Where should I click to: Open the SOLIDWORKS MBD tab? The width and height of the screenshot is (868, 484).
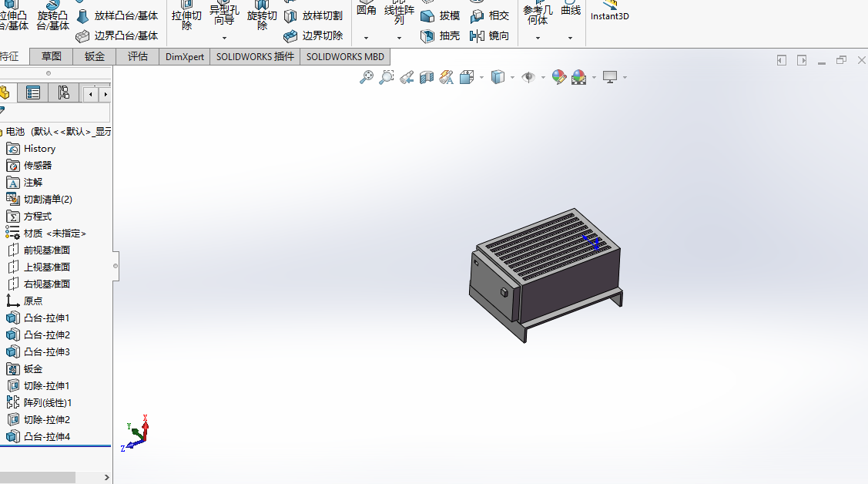coord(345,56)
